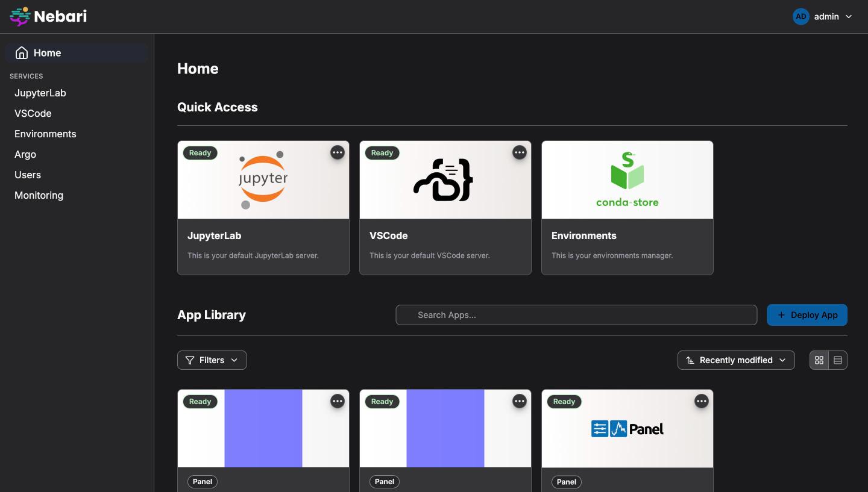Viewport: 868px width, 492px height.
Task: Click the App Library heading
Action: [212, 315]
